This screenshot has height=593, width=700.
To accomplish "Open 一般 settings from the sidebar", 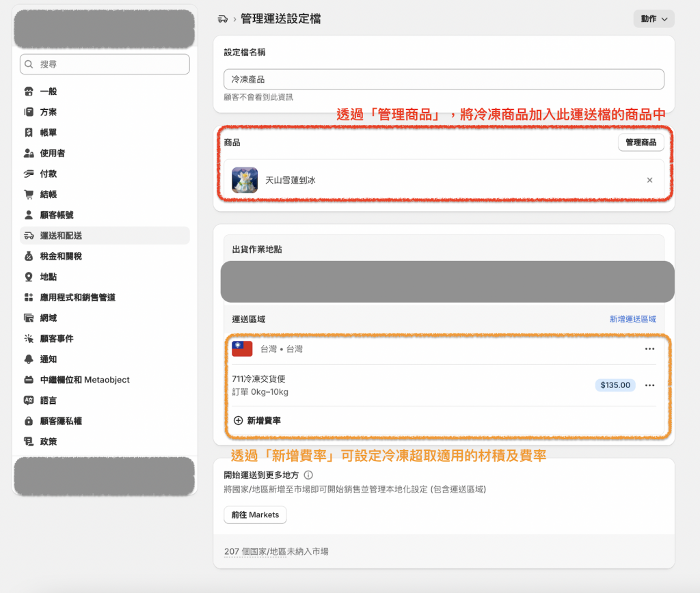I will (48, 92).
